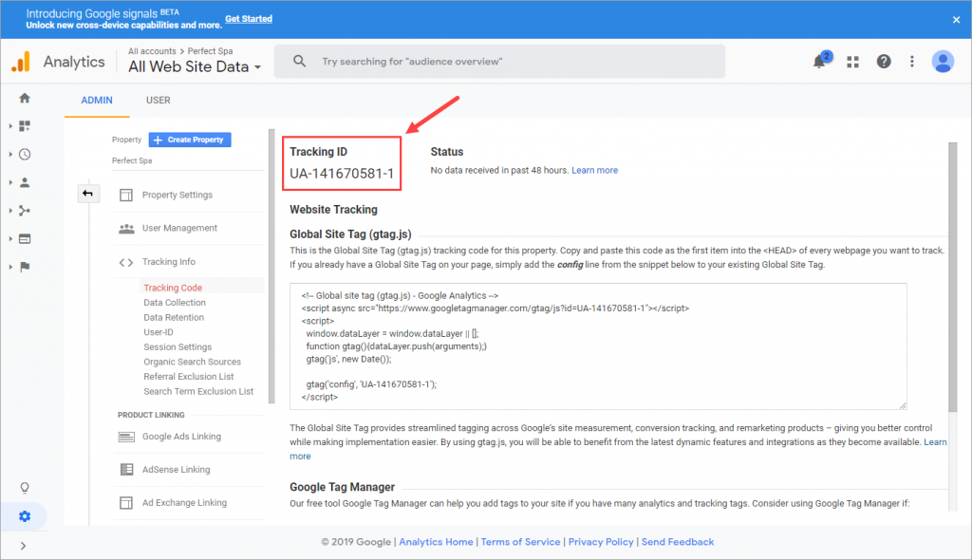The width and height of the screenshot is (972, 560).
Task: Open the three-dot more options menu
Action: (912, 61)
